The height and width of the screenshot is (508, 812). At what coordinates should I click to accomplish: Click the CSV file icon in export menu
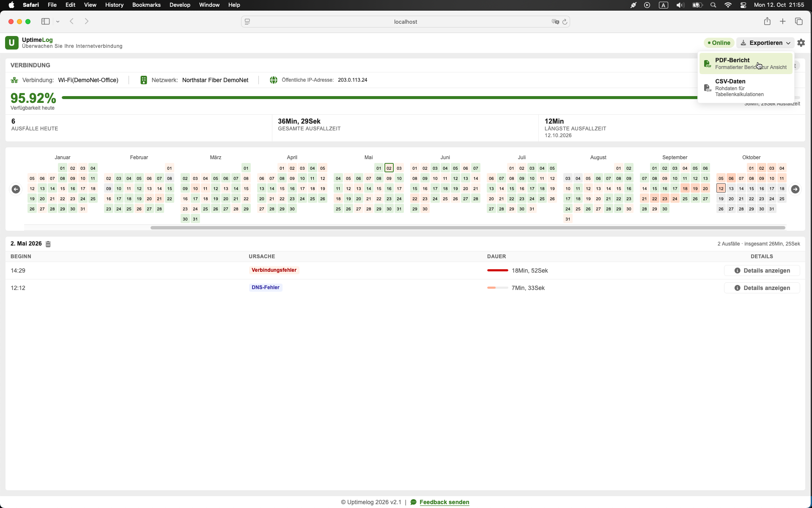coord(707,88)
